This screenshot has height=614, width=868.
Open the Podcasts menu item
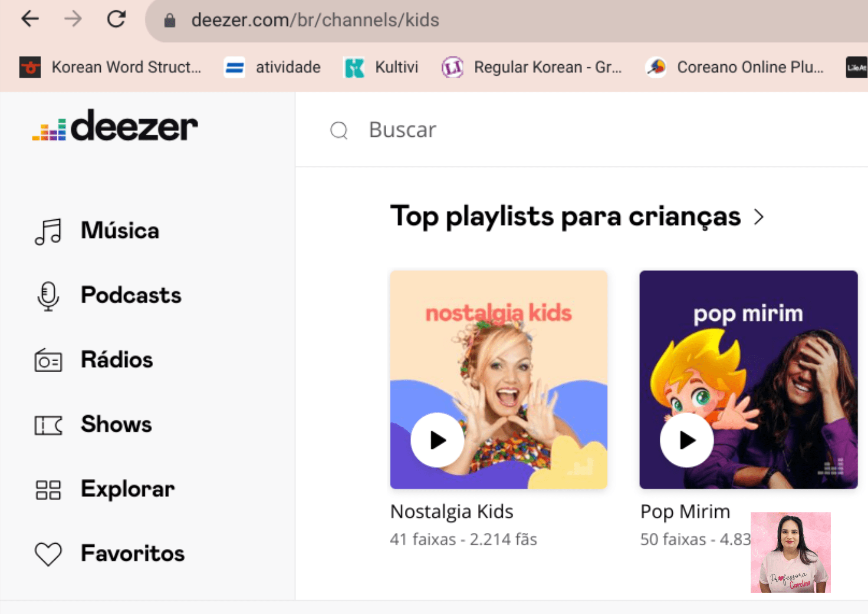[x=131, y=295]
